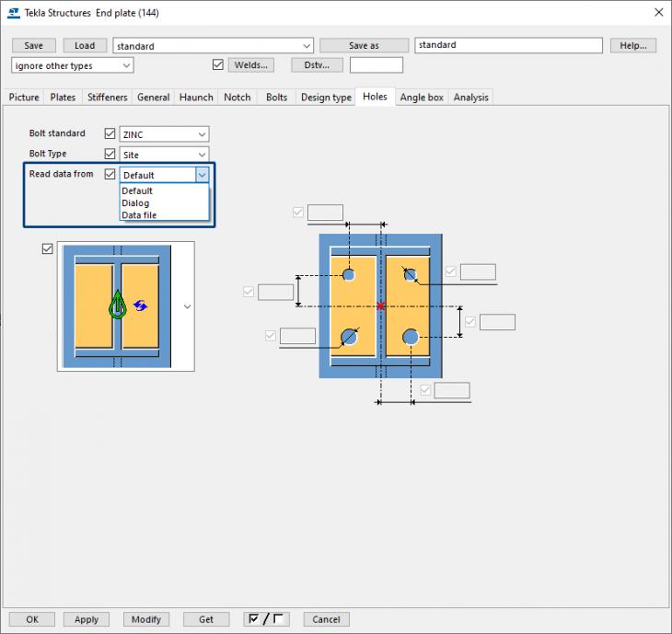672x634 pixels.
Task: Click the Cancel button
Action: (x=326, y=619)
